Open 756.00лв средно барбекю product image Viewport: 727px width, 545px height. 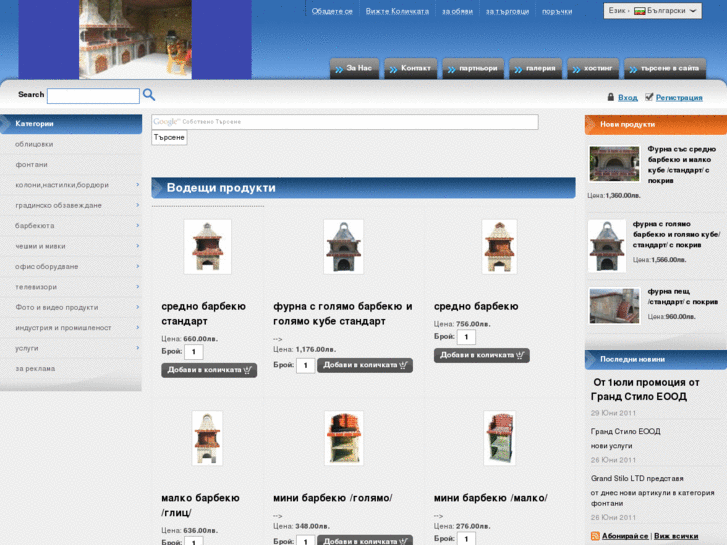coord(499,246)
